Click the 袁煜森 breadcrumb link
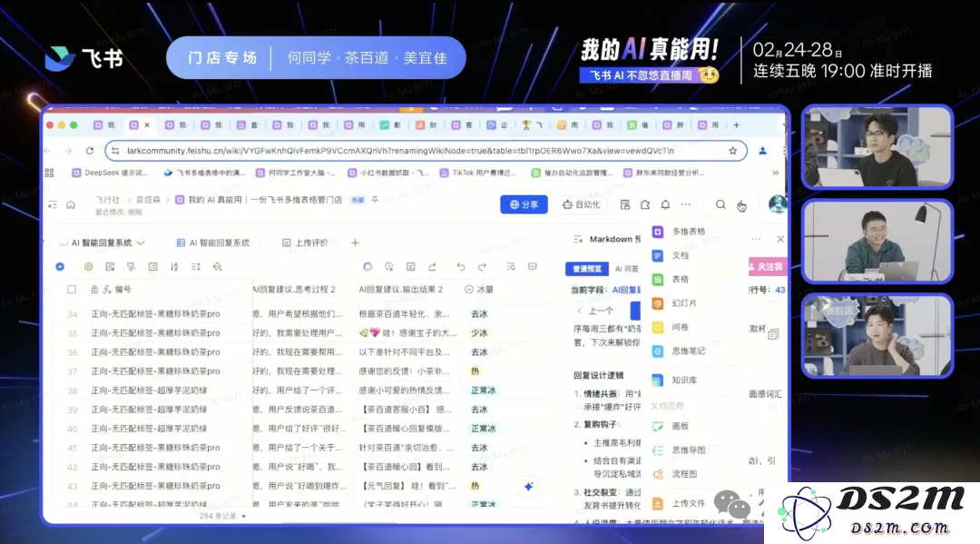 pyautogui.click(x=148, y=200)
